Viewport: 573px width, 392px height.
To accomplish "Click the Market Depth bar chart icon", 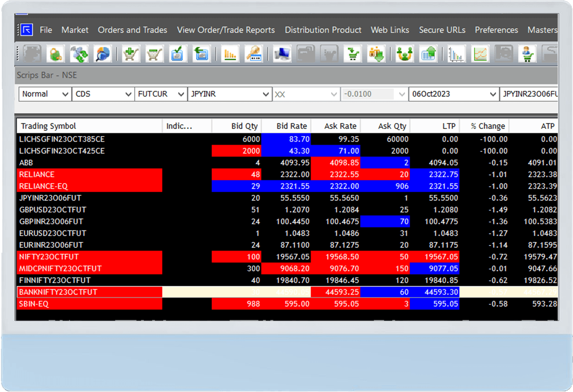I will tap(230, 54).
